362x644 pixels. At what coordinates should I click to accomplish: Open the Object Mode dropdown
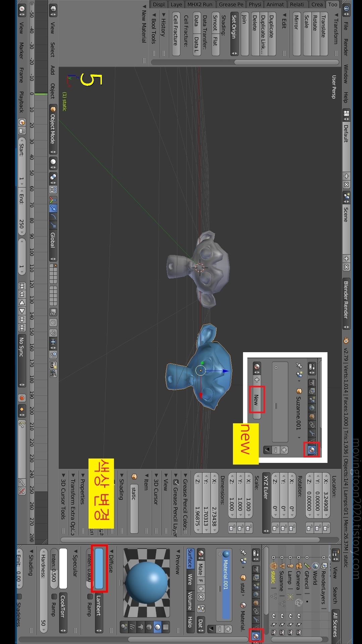53,130
